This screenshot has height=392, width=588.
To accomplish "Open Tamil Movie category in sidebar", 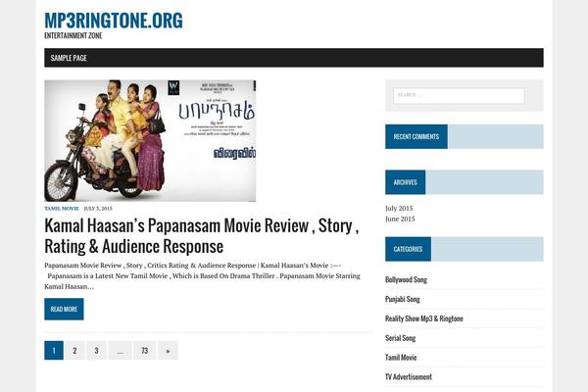I will [401, 358].
